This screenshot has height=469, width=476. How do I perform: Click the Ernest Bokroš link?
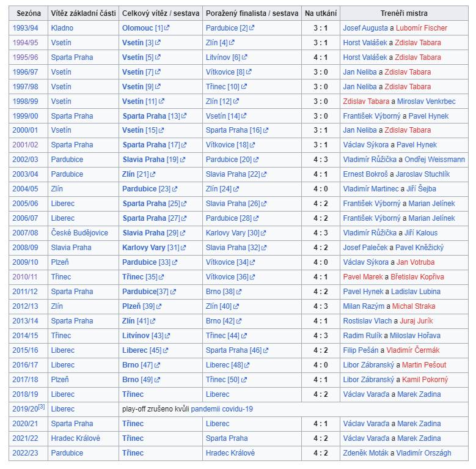click(365, 174)
